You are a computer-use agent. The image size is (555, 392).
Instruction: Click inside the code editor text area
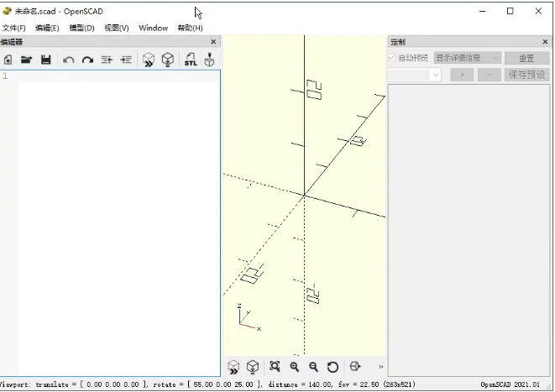click(119, 223)
